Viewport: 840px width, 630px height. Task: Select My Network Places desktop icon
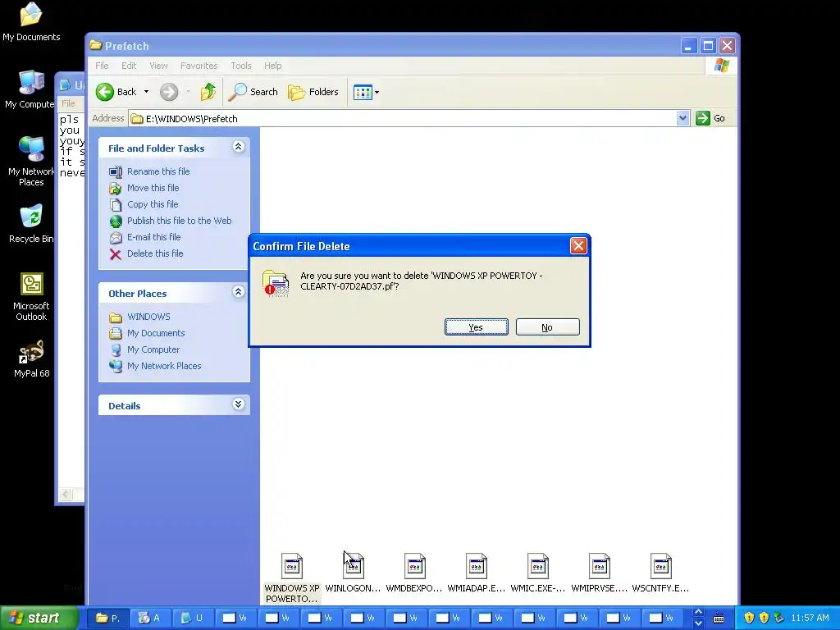click(x=31, y=149)
